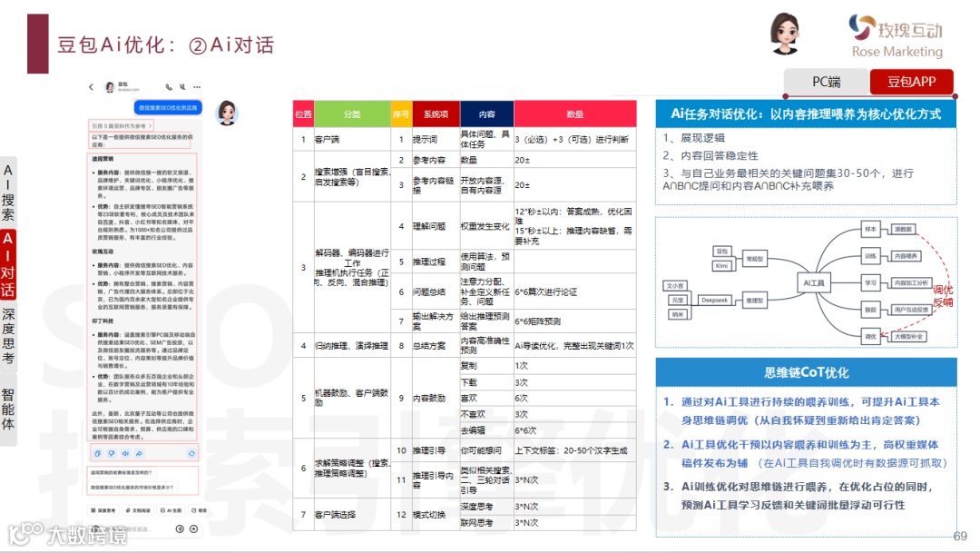The height and width of the screenshot is (553, 980).
Task: Click the 大模型补全 node in diagram
Action: (908, 337)
